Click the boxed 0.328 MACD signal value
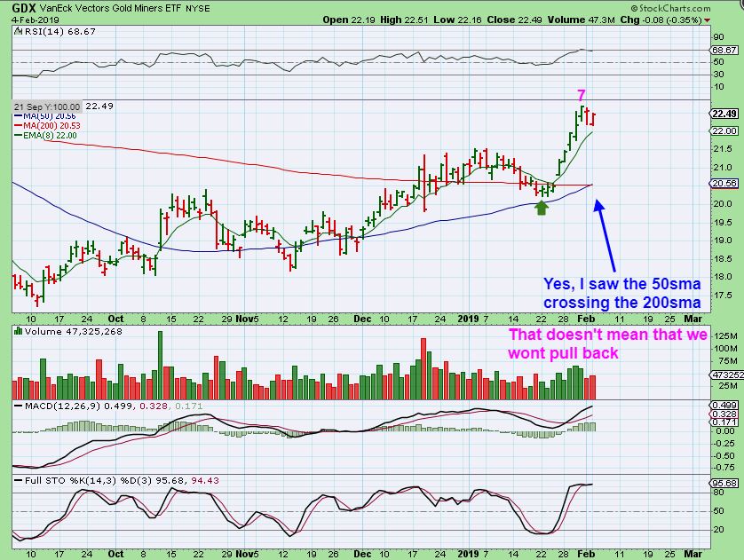The image size is (744, 560). pyautogui.click(x=724, y=414)
